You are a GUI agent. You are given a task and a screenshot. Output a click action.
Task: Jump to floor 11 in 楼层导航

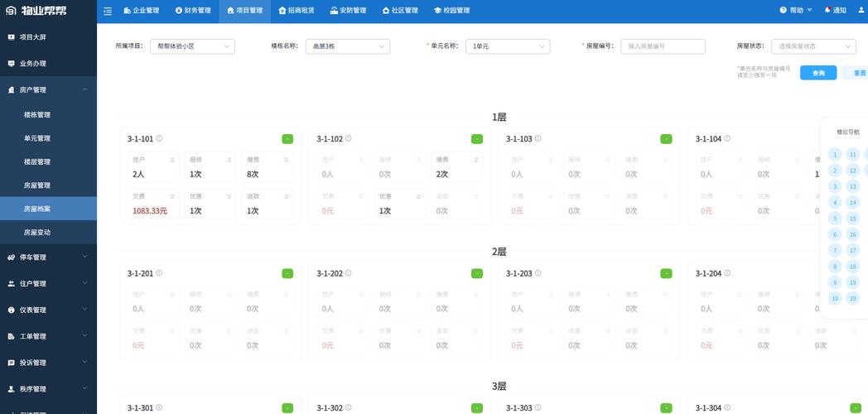[853, 154]
